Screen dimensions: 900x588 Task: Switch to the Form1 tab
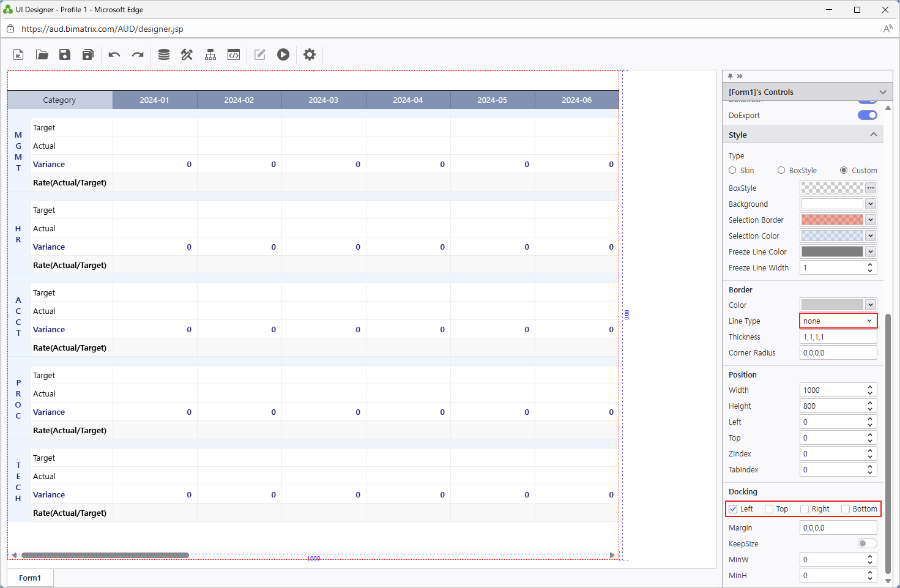pos(29,578)
